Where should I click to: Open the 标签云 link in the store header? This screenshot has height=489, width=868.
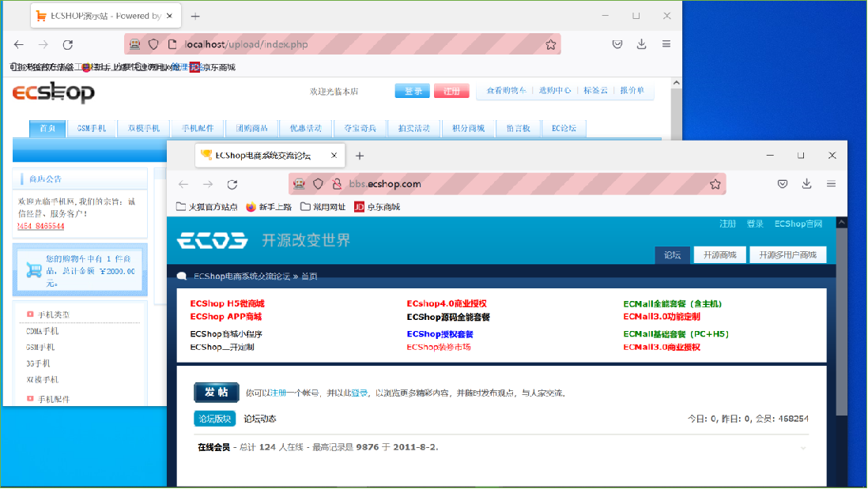coord(595,90)
